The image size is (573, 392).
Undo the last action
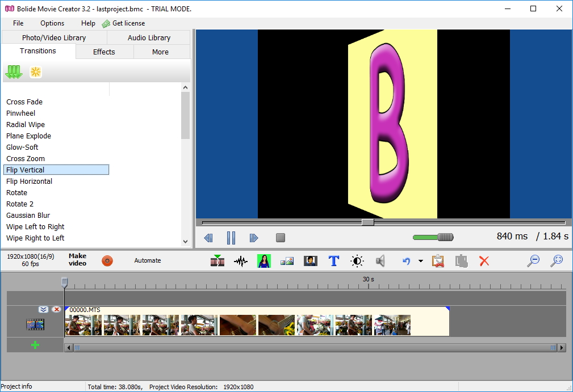pos(406,261)
